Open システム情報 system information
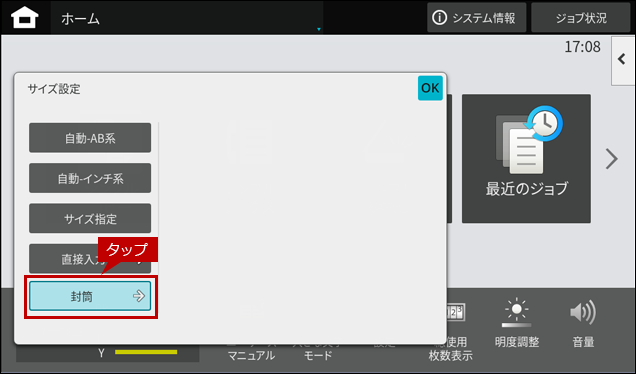Viewport: 636px width, 374px height. 476,18
